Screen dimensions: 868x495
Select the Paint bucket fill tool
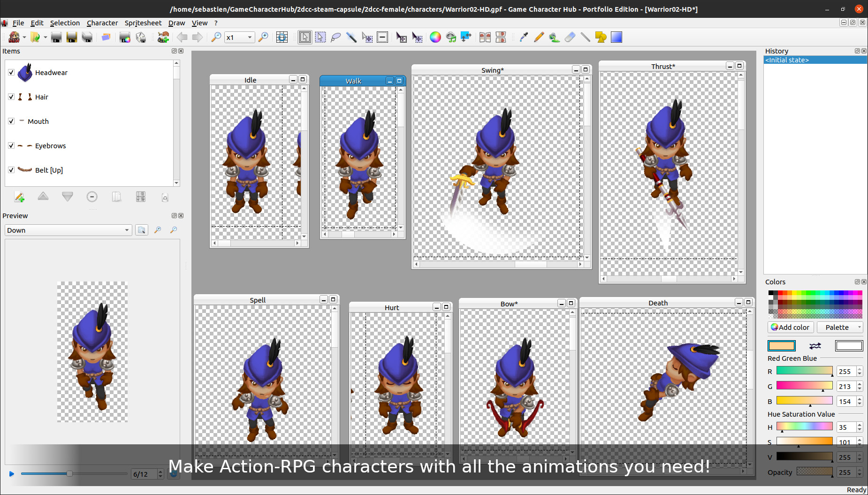tap(554, 37)
